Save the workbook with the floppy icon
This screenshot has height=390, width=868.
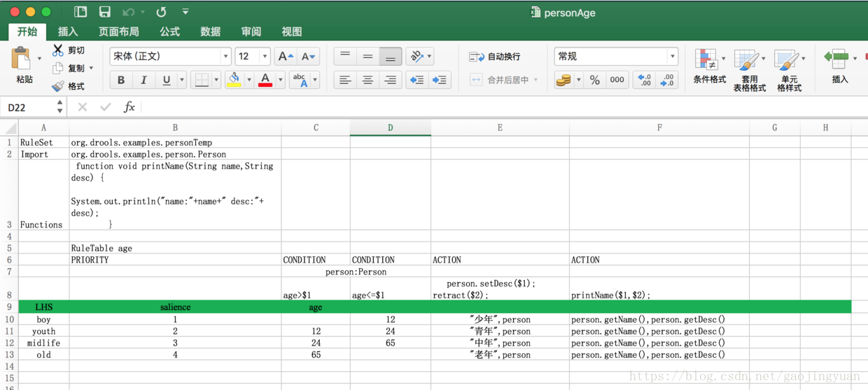click(104, 12)
